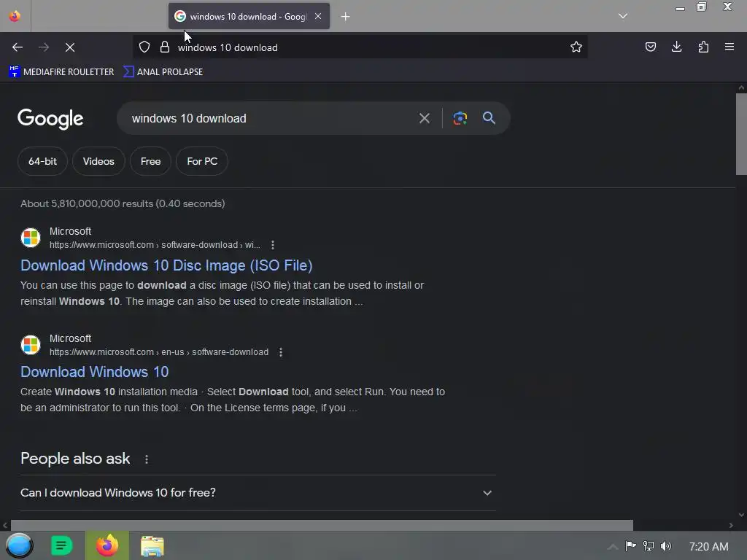Go back using the browser back arrow
Viewport: 747px width, 560px height.
(x=18, y=47)
